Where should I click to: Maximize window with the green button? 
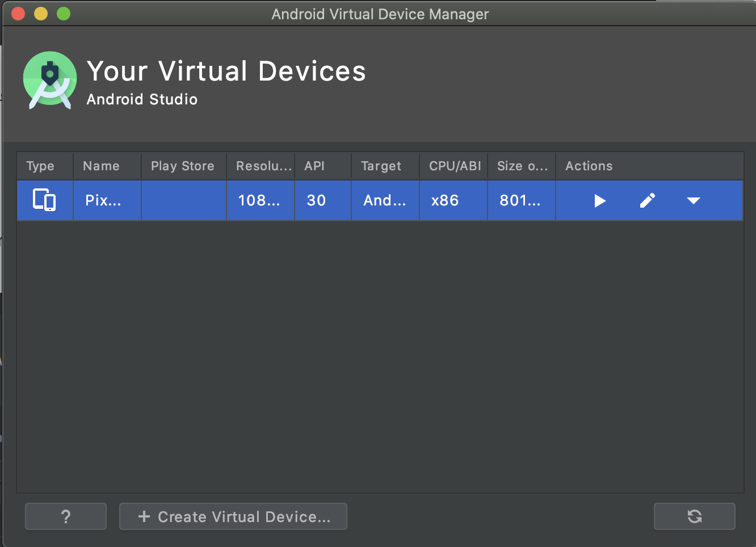64,14
